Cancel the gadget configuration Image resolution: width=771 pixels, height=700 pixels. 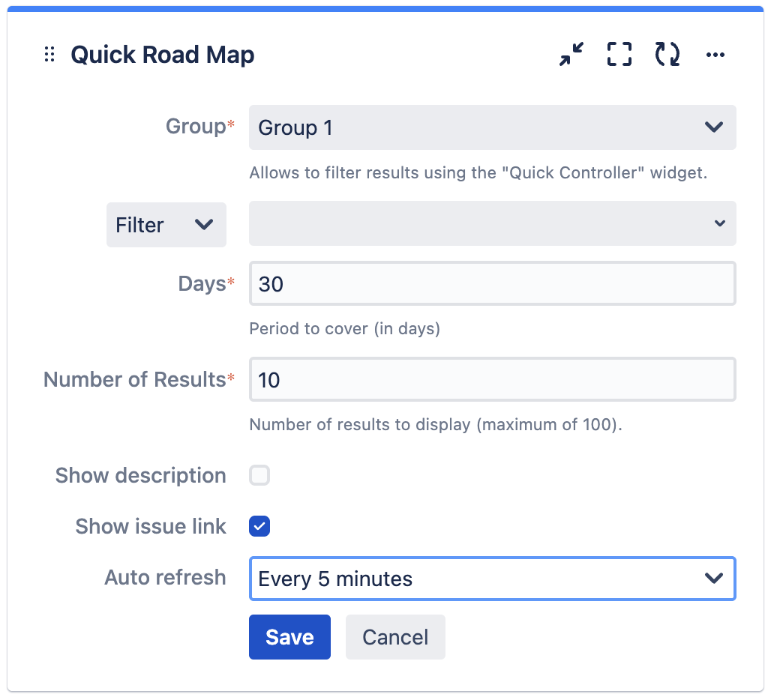pyautogui.click(x=395, y=637)
